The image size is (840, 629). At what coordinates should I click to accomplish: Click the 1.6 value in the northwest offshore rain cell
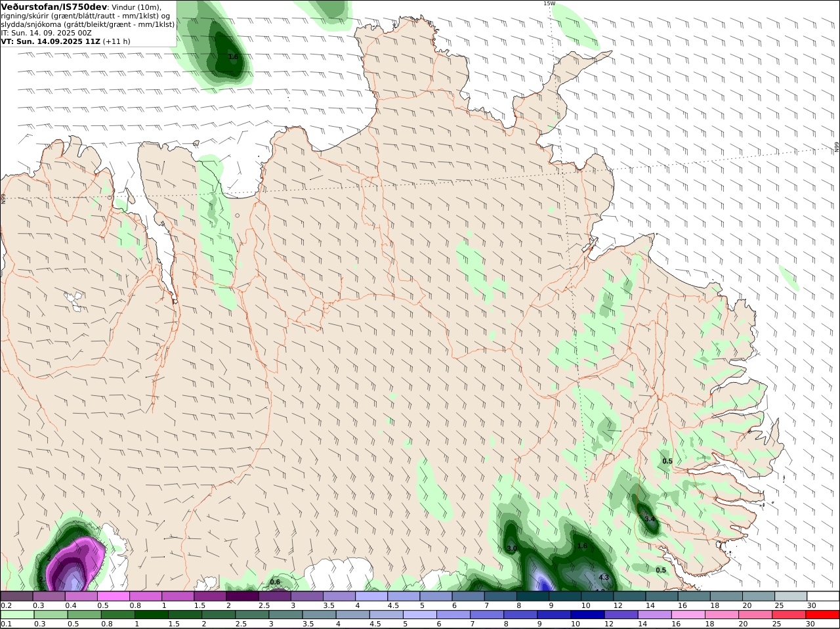coord(233,57)
